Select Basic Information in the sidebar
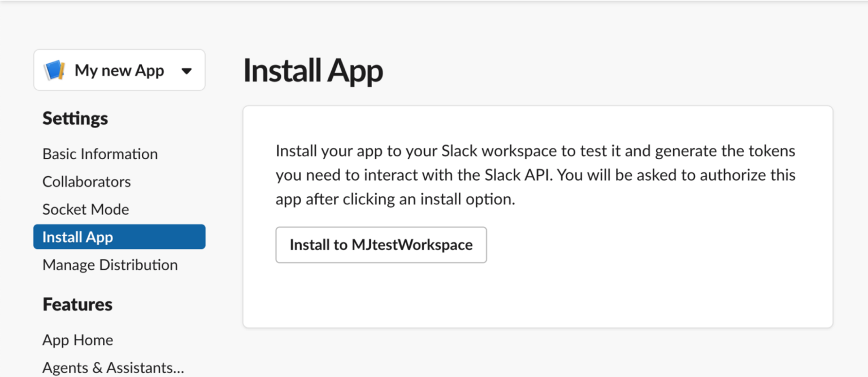868x377 pixels. (99, 154)
